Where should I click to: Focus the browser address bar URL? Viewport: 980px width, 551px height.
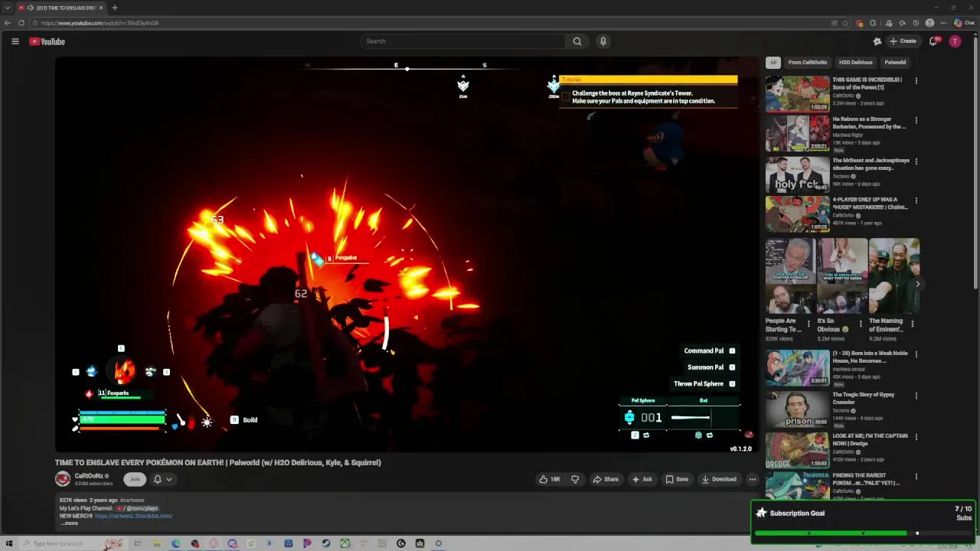[x=100, y=23]
